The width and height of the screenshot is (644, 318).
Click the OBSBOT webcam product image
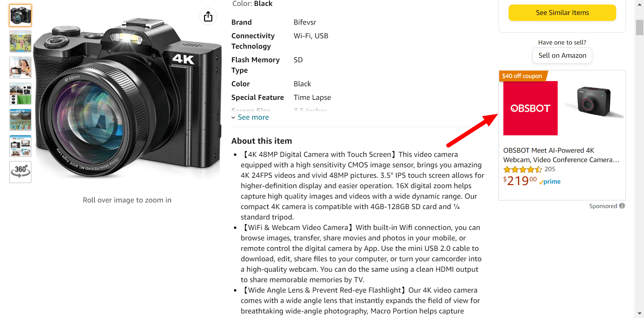pyautogui.click(x=593, y=101)
